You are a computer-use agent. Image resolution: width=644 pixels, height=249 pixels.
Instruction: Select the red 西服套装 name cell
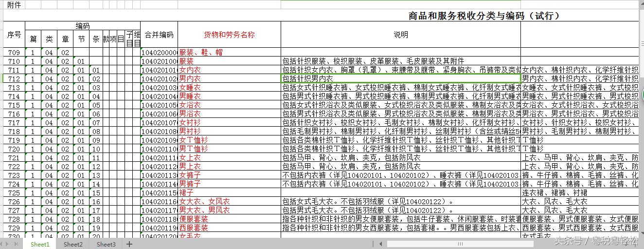coord(229,228)
